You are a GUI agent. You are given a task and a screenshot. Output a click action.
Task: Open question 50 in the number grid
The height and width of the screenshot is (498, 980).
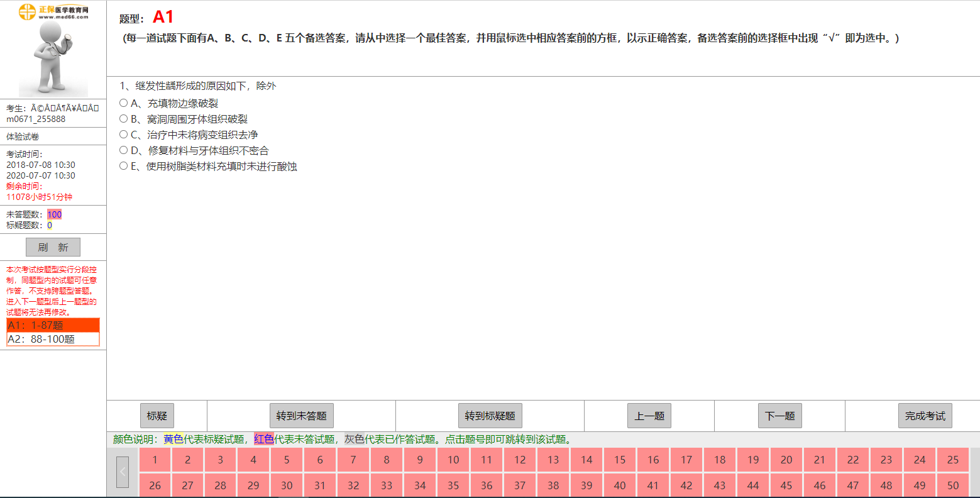[953, 485]
